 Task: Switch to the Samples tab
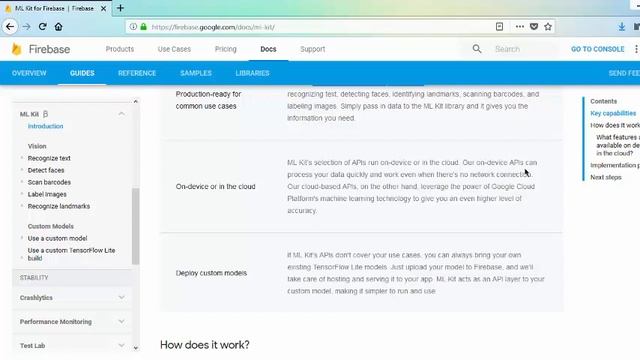pyautogui.click(x=196, y=73)
